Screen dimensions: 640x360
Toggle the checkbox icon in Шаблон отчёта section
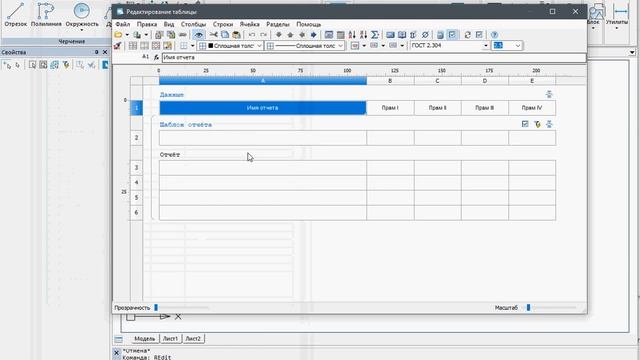[x=525, y=124]
